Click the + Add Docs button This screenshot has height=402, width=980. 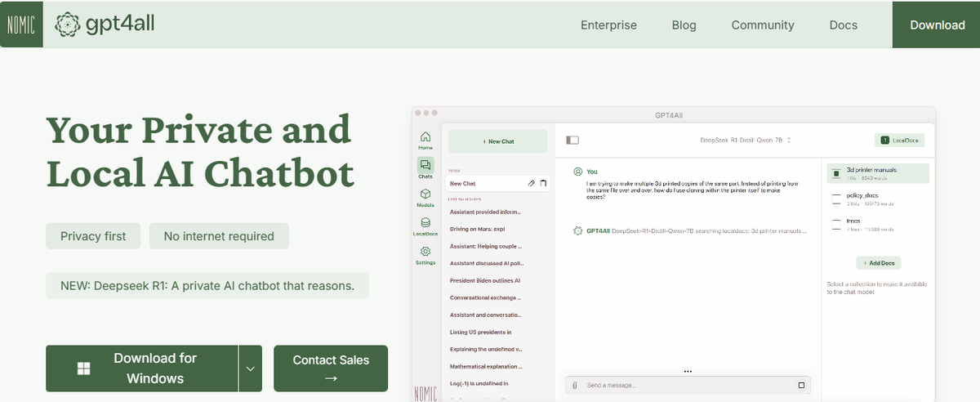[879, 263]
